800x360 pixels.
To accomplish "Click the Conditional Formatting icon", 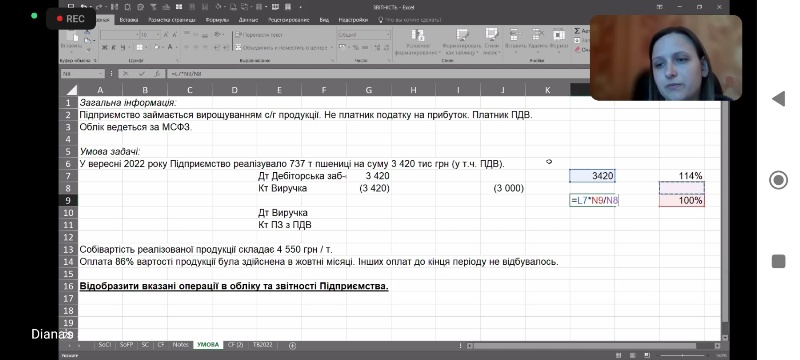I will click(417, 35).
